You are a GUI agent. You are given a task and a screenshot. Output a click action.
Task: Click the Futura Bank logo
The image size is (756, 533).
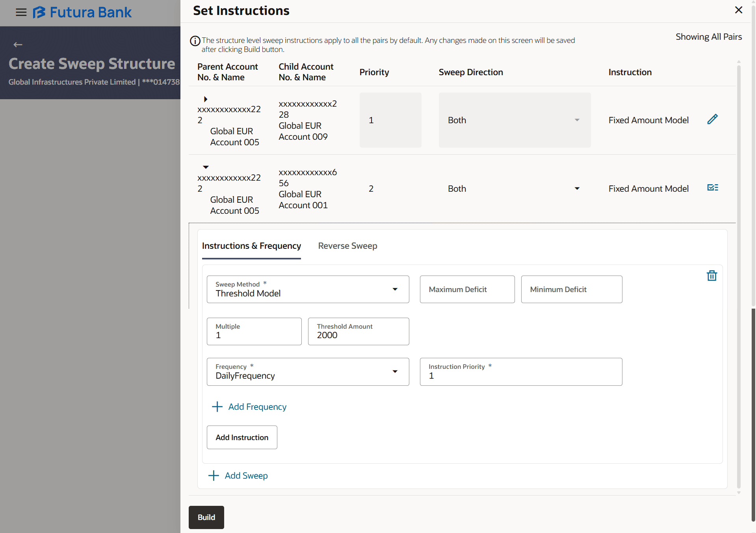pos(82,13)
